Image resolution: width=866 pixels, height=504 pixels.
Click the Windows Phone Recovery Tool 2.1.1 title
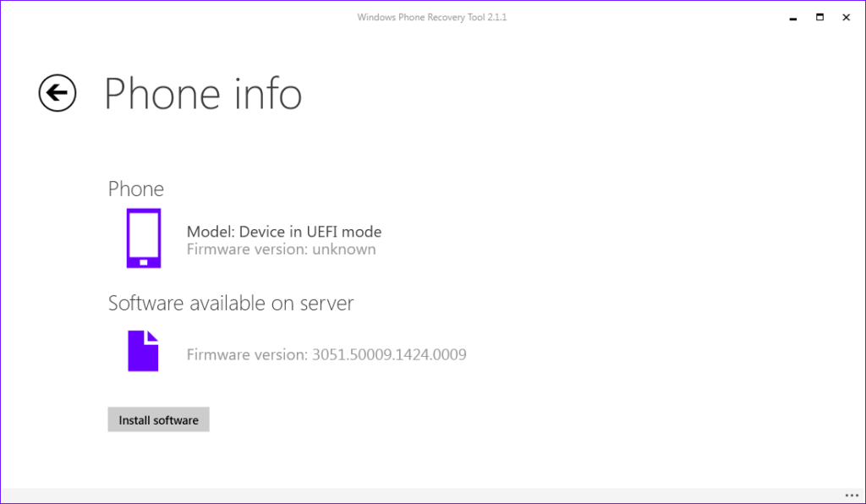click(x=432, y=17)
